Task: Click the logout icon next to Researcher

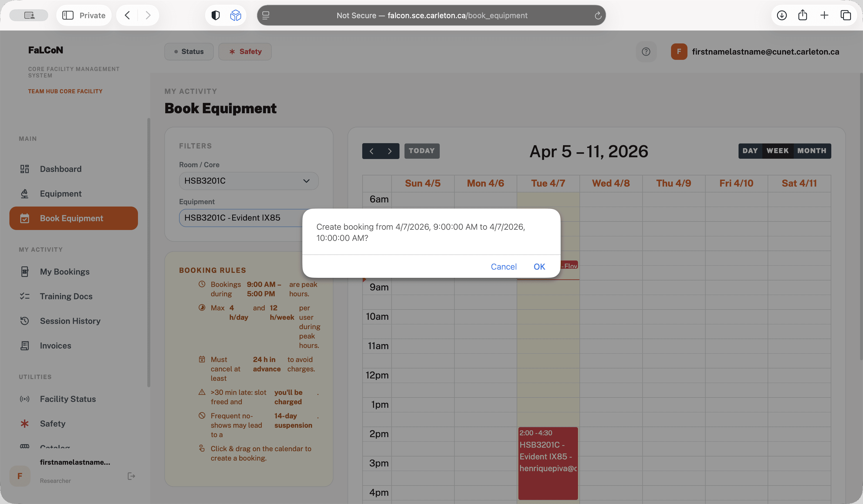Action: [132, 476]
